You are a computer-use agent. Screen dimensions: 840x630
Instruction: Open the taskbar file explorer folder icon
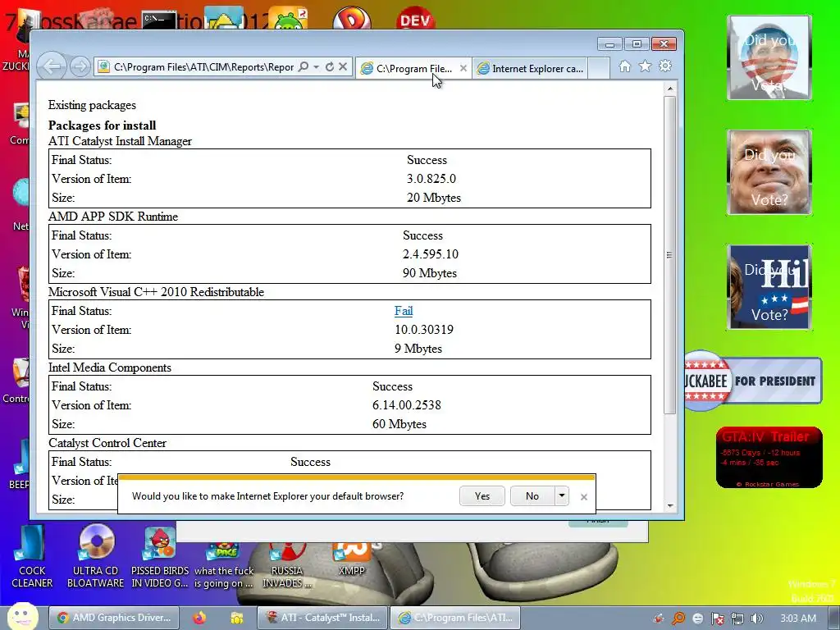pos(237,619)
